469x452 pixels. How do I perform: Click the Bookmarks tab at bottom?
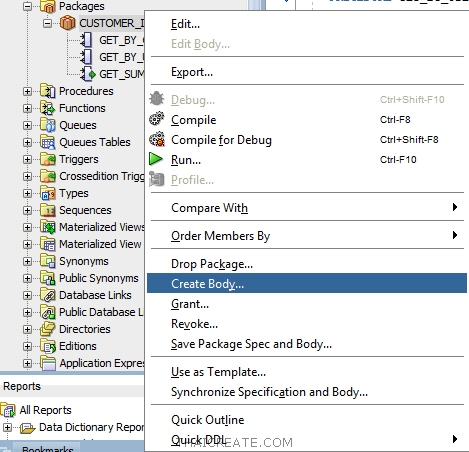[47, 448]
